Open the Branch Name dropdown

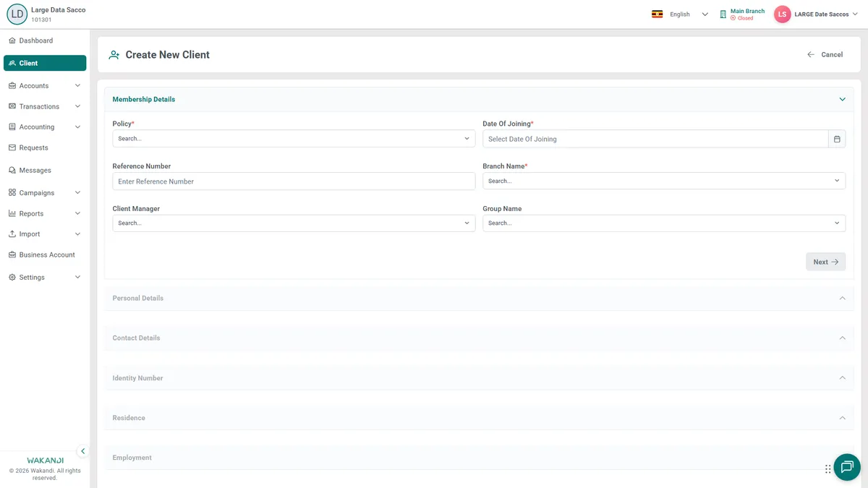(664, 181)
